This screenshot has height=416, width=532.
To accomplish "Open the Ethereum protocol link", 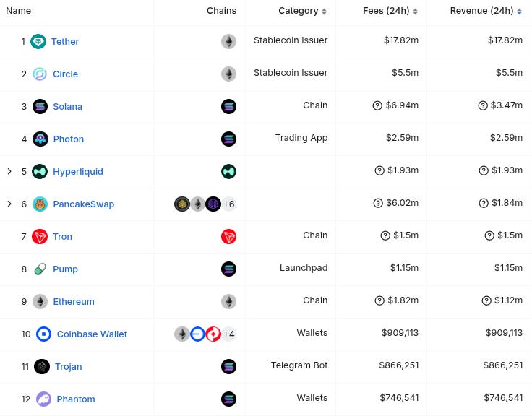I will 74,301.
